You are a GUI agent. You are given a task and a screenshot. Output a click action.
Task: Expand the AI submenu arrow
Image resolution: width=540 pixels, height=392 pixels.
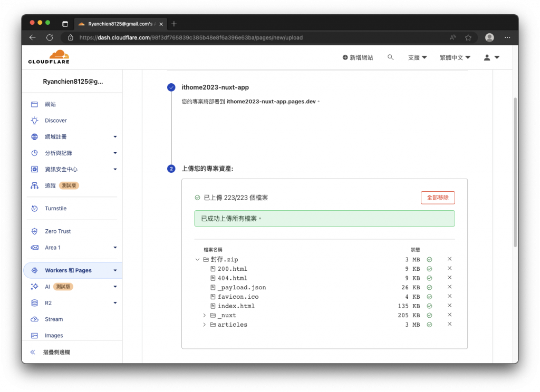pos(115,286)
